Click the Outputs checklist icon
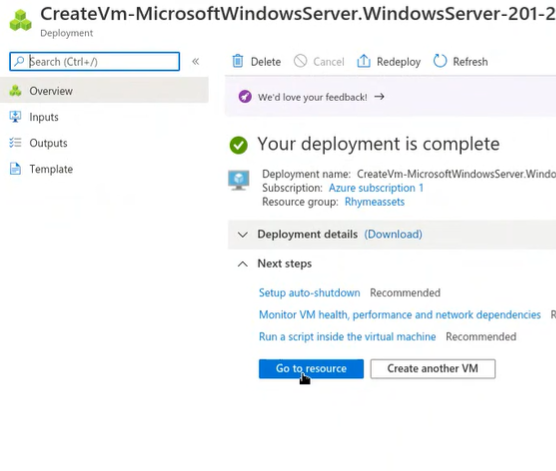The image size is (556, 471). click(15, 143)
